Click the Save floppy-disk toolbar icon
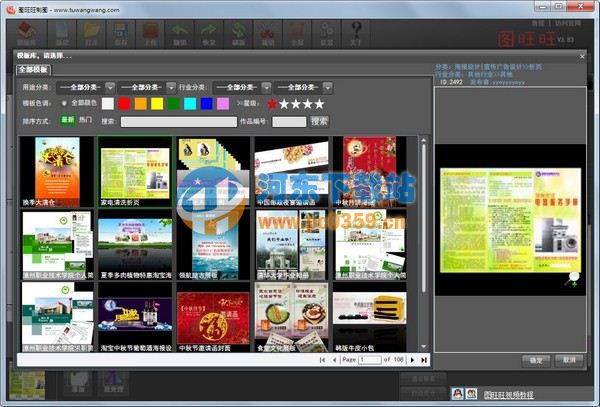The width and height of the screenshot is (600, 407). click(x=121, y=34)
